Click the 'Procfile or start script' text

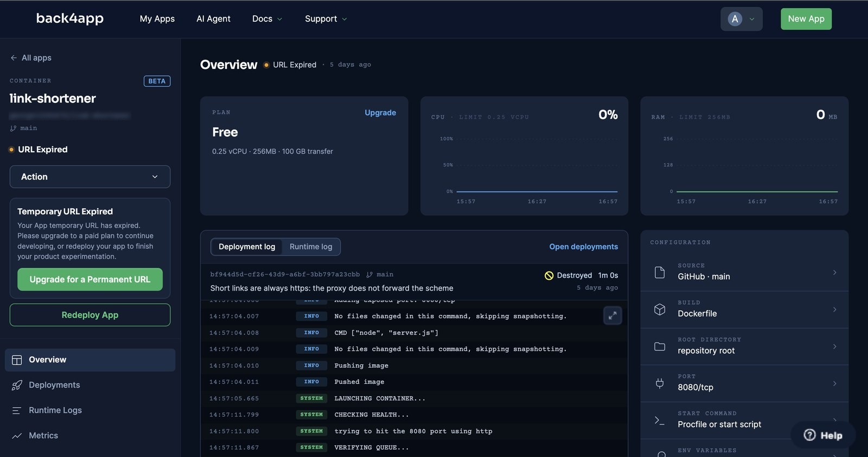point(719,424)
